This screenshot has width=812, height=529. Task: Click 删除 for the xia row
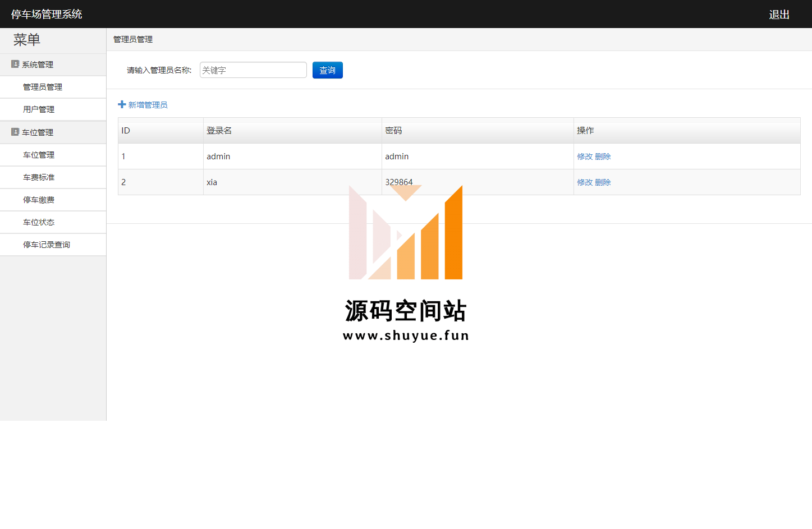point(603,182)
